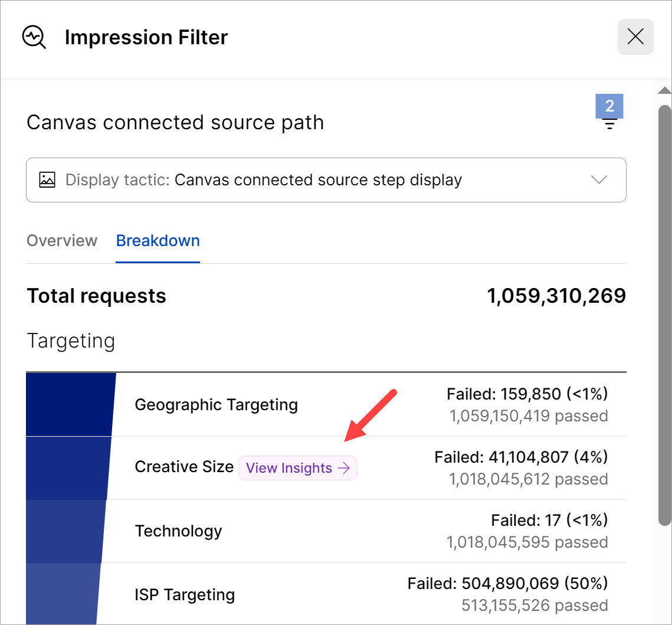This screenshot has height=625, width=672.
Task: Click the Impression Filter magnifier icon
Action: (34, 37)
